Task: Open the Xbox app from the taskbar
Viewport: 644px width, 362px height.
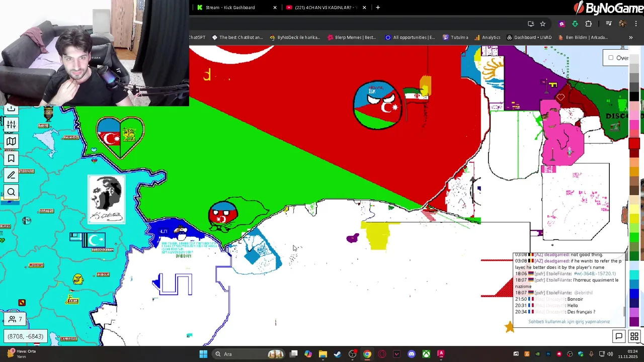Action: pyautogui.click(x=426, y=354)
